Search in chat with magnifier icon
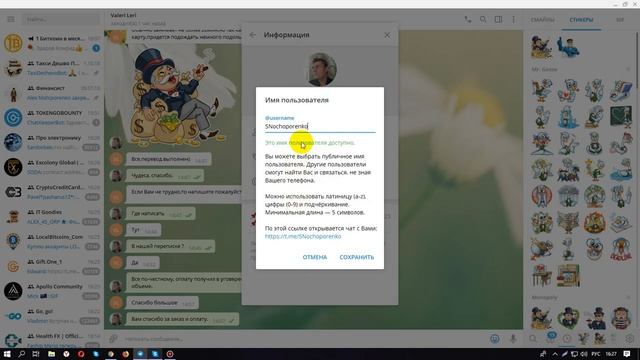 (x=483, y=19)
